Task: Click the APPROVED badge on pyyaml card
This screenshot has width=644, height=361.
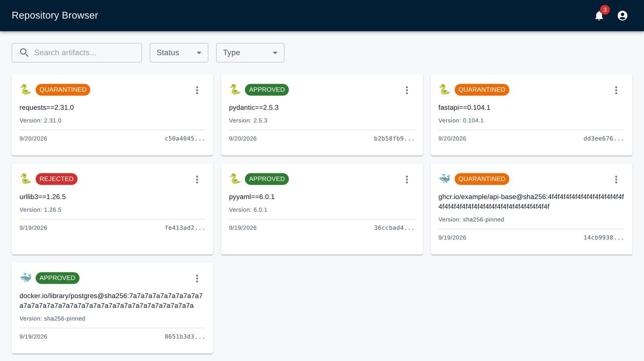Action: (267, 179)
